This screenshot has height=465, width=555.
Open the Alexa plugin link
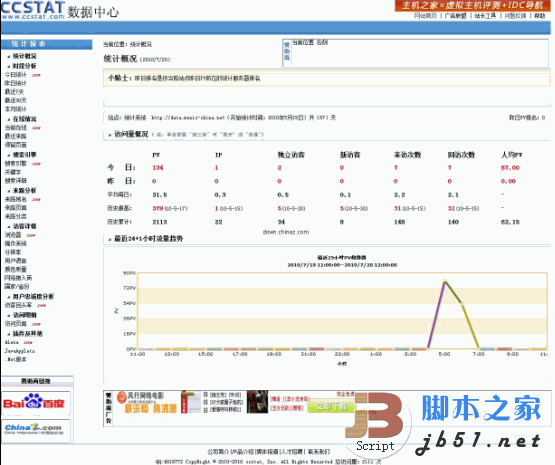click(x=12, y=342)
